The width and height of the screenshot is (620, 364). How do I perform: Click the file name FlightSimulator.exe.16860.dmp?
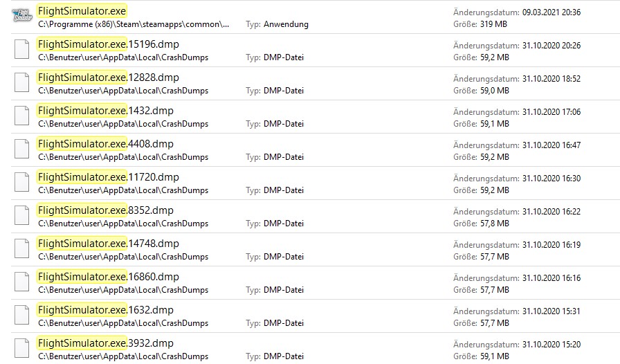coord(109,277)
